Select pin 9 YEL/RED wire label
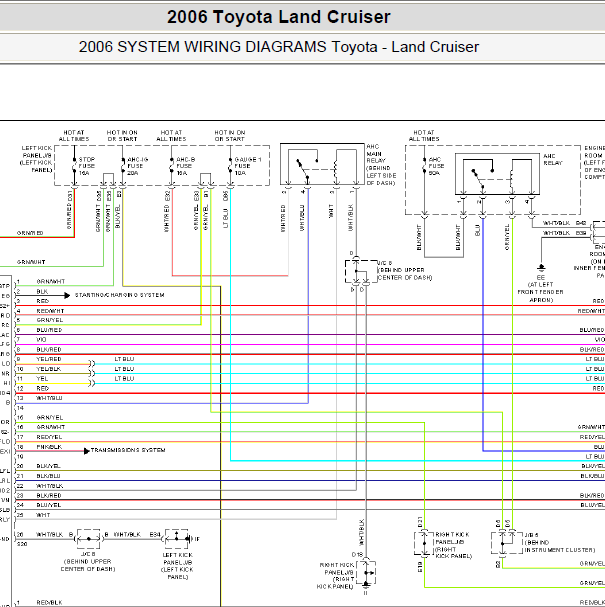The width and height of the screenshot is (605, 607). point(49,359)
